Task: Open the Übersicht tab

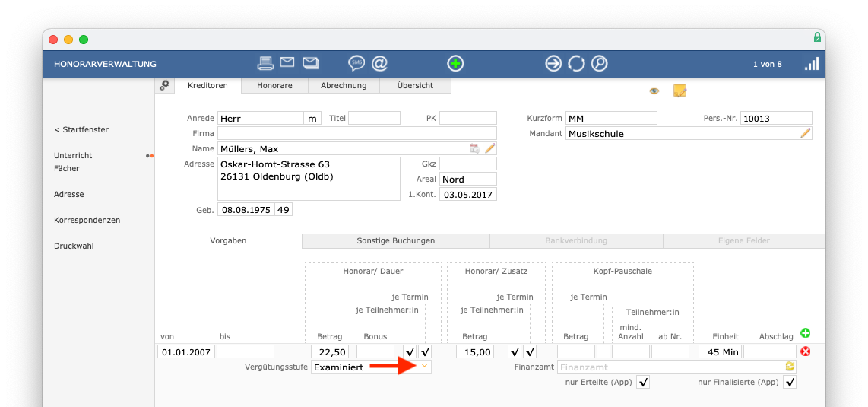Action: pos(415,85)
